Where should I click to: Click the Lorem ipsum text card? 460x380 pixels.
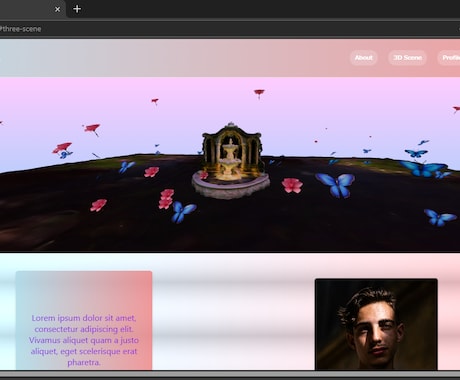[84, 321]
